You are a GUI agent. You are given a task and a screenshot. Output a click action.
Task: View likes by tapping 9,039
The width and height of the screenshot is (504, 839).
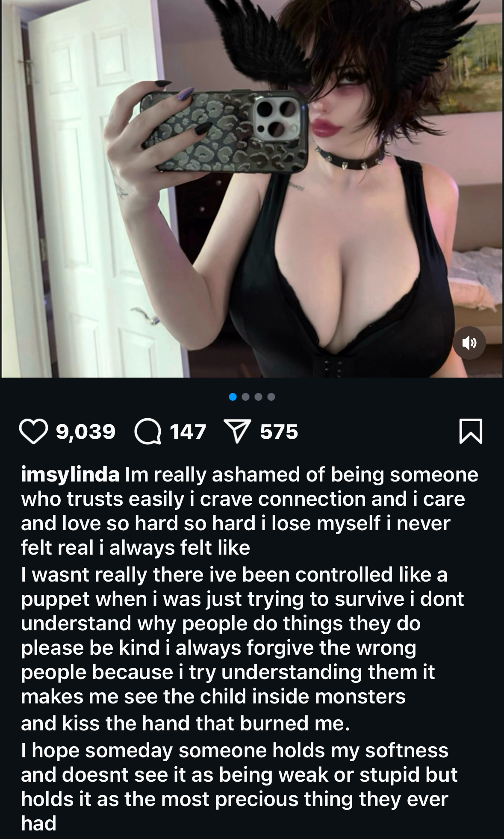click(x=86, y=431)
